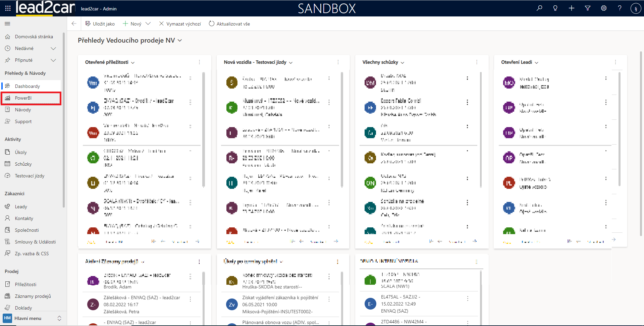The width and height of the screenshot is (644, 326).
Task: Open the advanced find filter icon
Action: coord(588,8)
